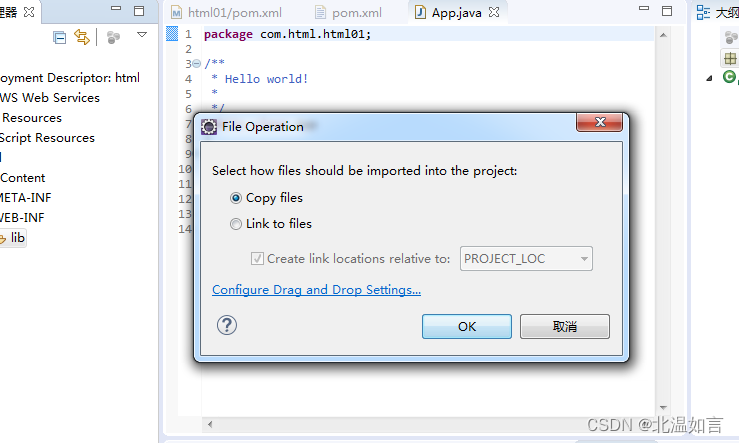Close the App.java tab via X icon
Screen dimensions: 739x443
(x=493, y=12)
